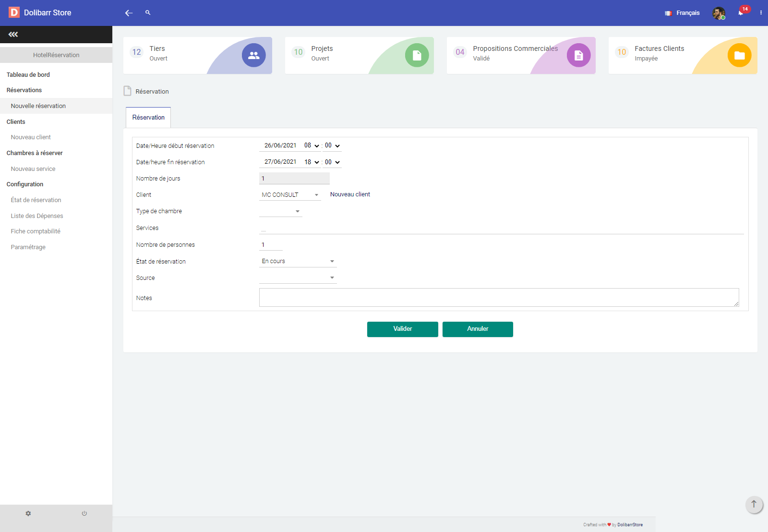Go back with the left arrow icon
This screenshot has width=768, height=532.
point(129,13)
